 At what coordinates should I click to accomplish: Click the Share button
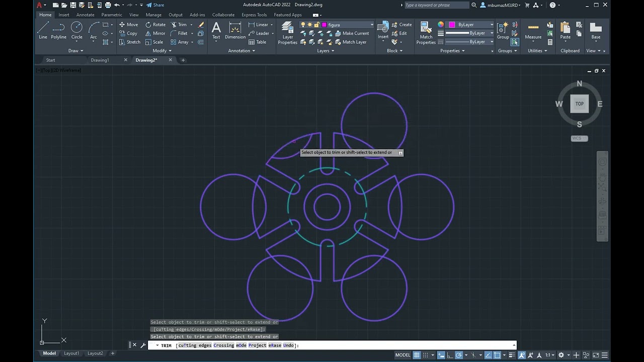(x=155, y=5)
